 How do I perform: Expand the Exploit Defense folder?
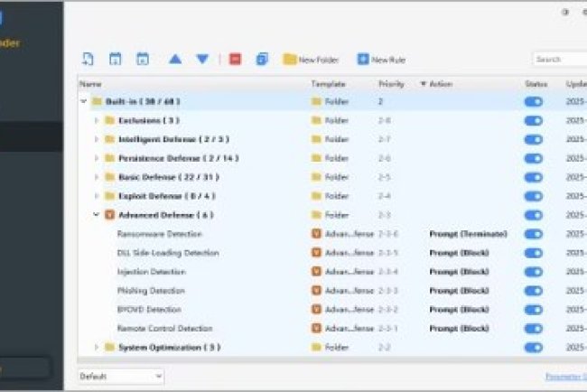point(97,196)
